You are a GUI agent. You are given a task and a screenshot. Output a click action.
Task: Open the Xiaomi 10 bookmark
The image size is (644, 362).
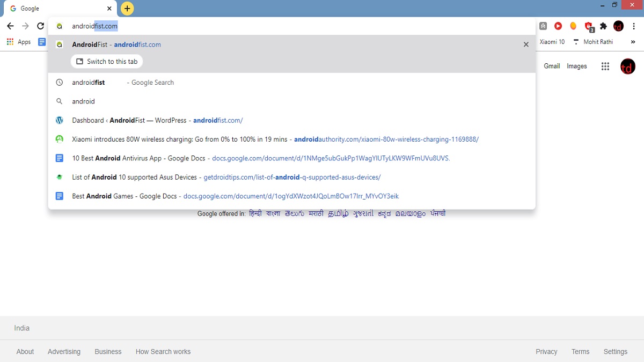552,42
